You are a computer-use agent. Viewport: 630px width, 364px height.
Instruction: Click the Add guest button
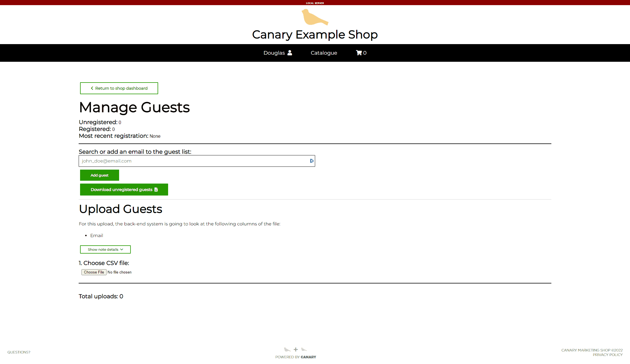99,175
